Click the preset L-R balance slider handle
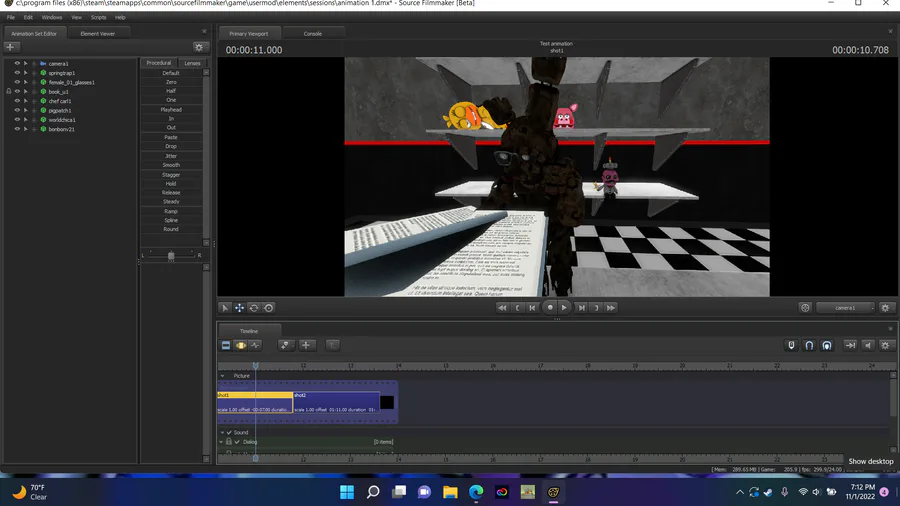900x506 pixels. pos(171,256)
